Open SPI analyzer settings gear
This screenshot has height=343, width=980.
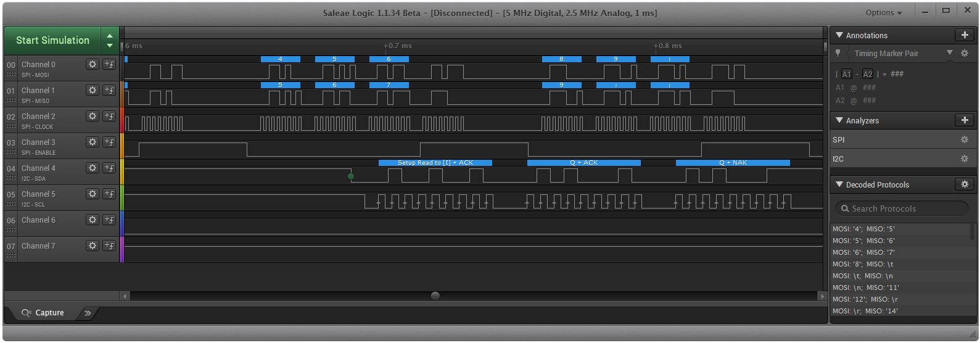coord(965,140)
